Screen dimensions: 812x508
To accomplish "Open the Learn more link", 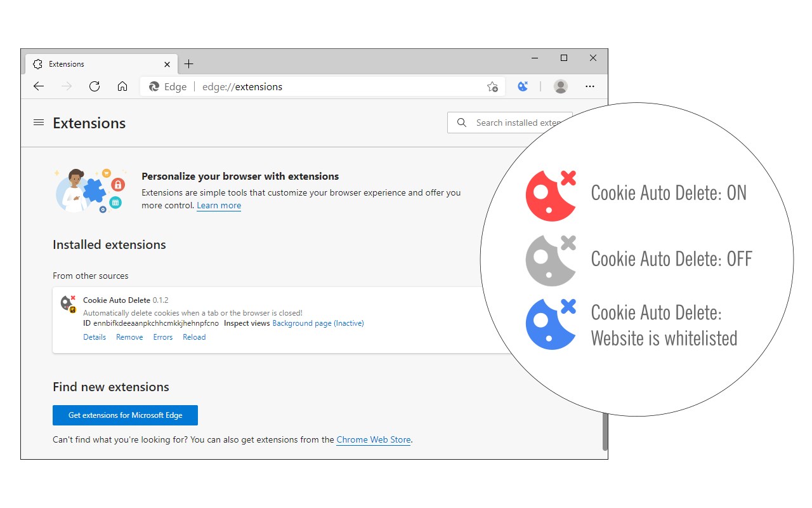I will pyautogui.click(x=219, y=206).
